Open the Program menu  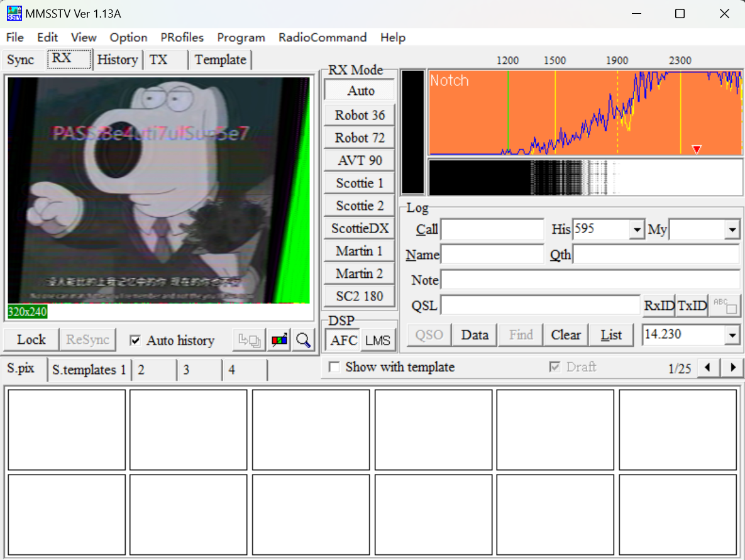coord(241,38)
